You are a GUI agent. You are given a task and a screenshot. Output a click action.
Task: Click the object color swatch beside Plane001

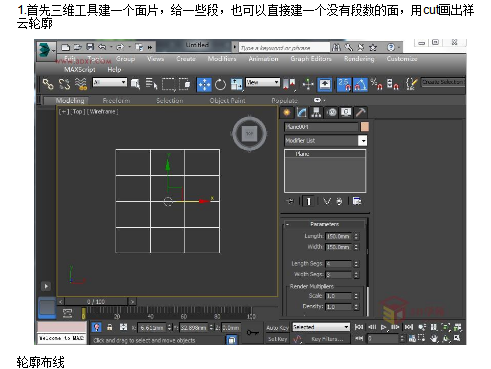pos(365,127)
